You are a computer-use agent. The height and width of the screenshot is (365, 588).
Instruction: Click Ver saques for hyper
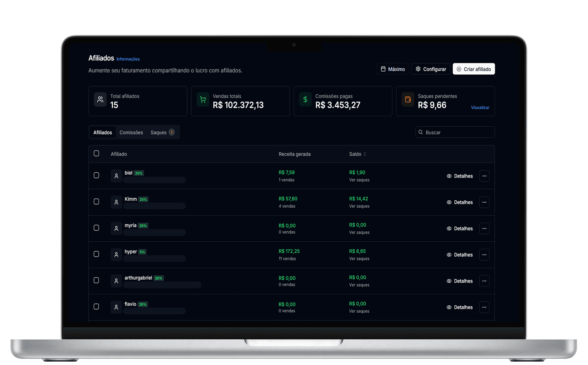tap(359, 259)
